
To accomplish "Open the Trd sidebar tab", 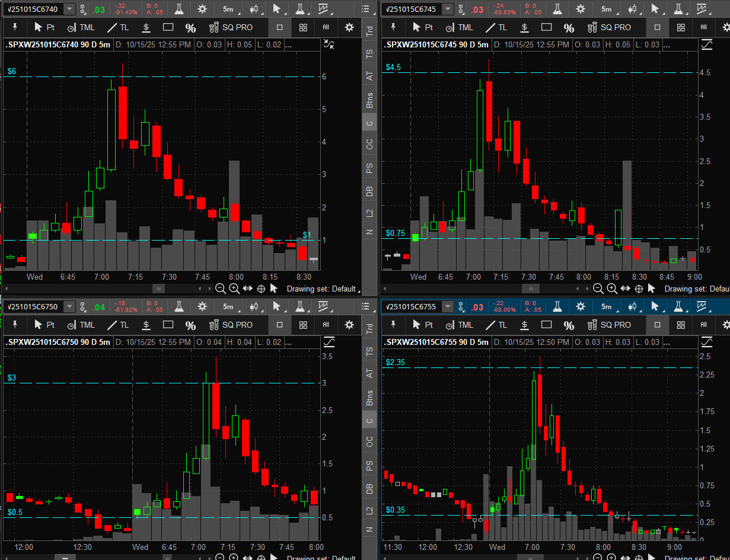I will pyautogui.click(x=369, y=31).
